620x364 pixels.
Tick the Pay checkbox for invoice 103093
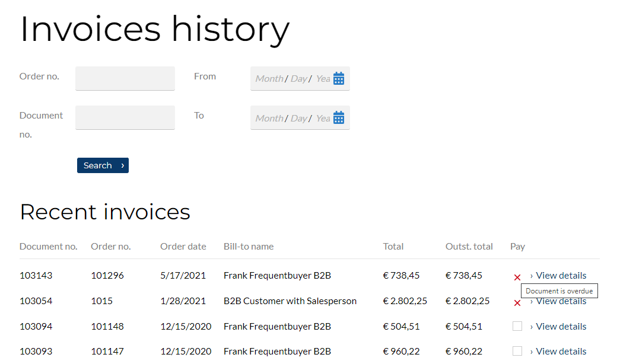pyautogui.click(x=517, y=351)
